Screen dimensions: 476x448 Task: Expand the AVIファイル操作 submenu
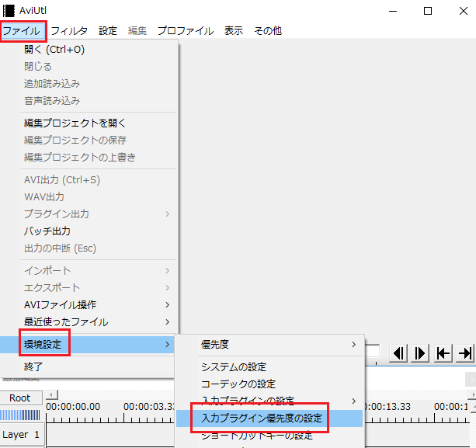tap(88, 304)
